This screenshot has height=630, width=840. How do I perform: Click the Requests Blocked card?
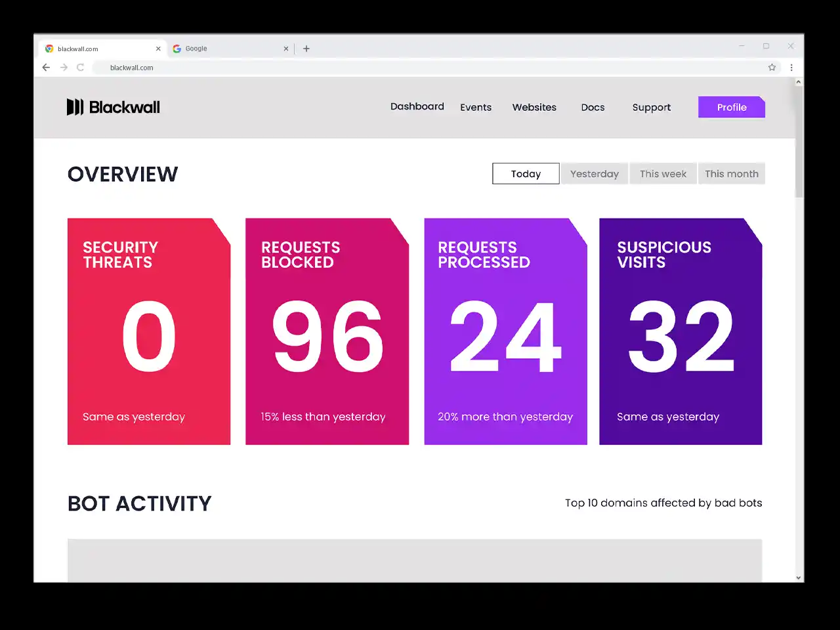pos(327,331)
